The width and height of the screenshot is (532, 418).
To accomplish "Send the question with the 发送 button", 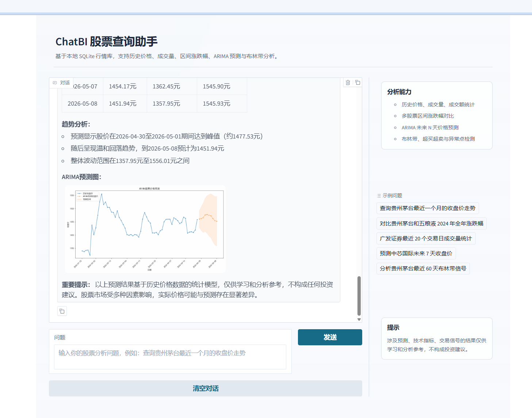I will 330,337.
